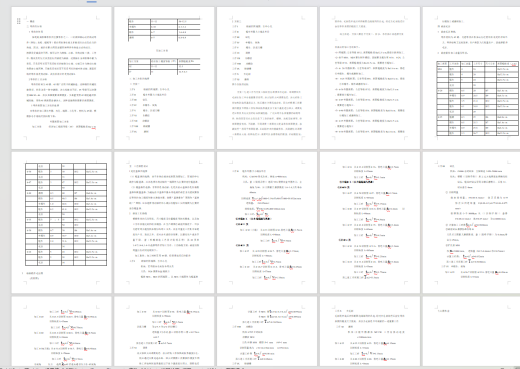The image size is (520, 369).
Task: Open the fourth page in the bottom row
Action: (370, 331)
